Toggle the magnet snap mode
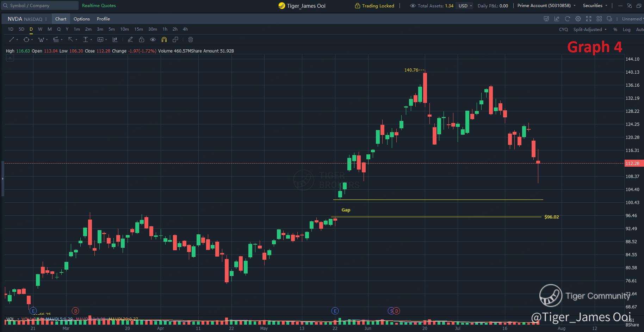644x332 pixels. tap(164, 39)
